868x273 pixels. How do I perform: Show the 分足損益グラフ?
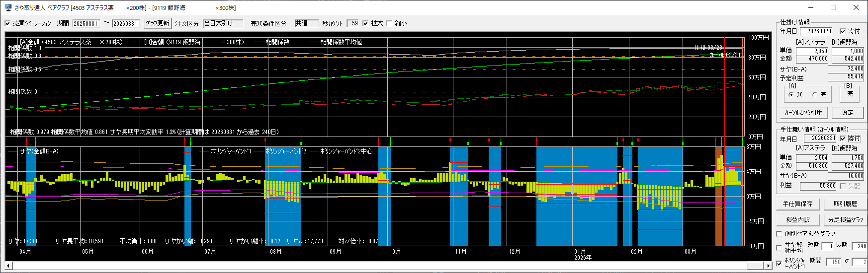tap(845, 220)
